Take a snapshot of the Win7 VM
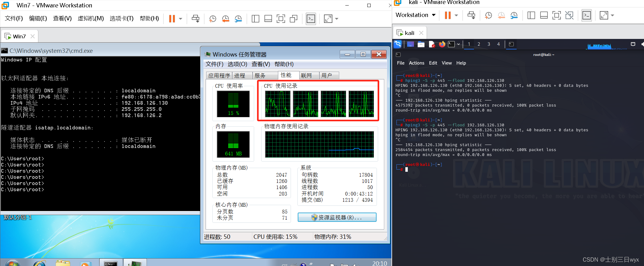The image size is (644, 266). click(212, 19)
